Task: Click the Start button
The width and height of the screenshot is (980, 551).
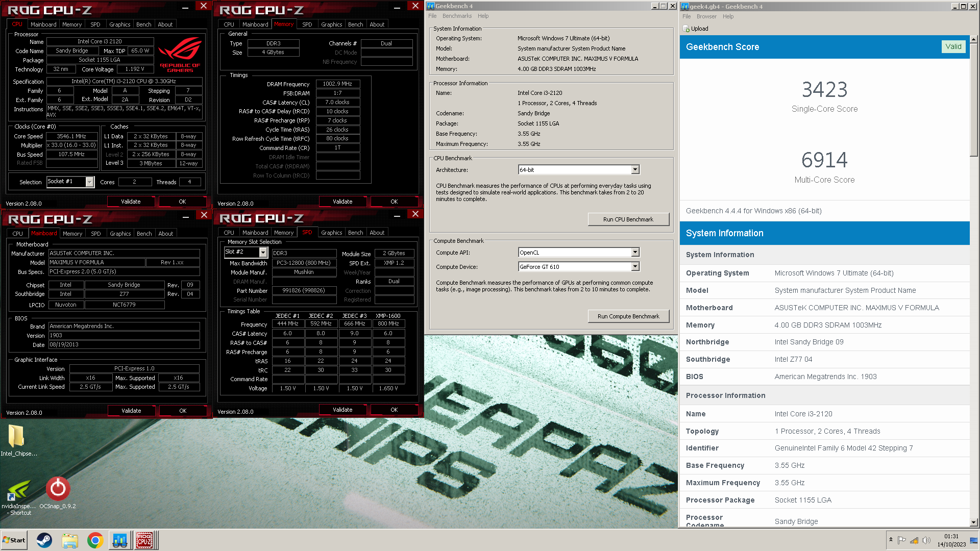Action: (14, 540)
